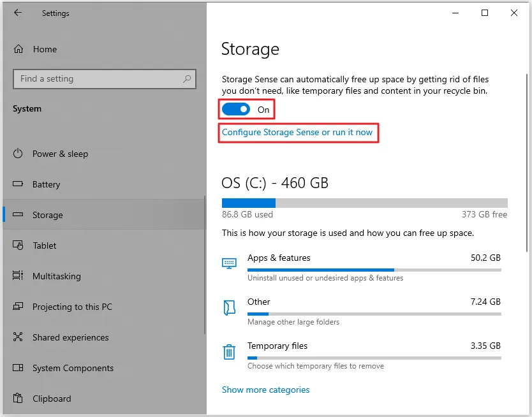This screenshot has width=532, height=417.
Task: Maximize the Settings window
Action: pyautogui.click(x=485, y=13)
